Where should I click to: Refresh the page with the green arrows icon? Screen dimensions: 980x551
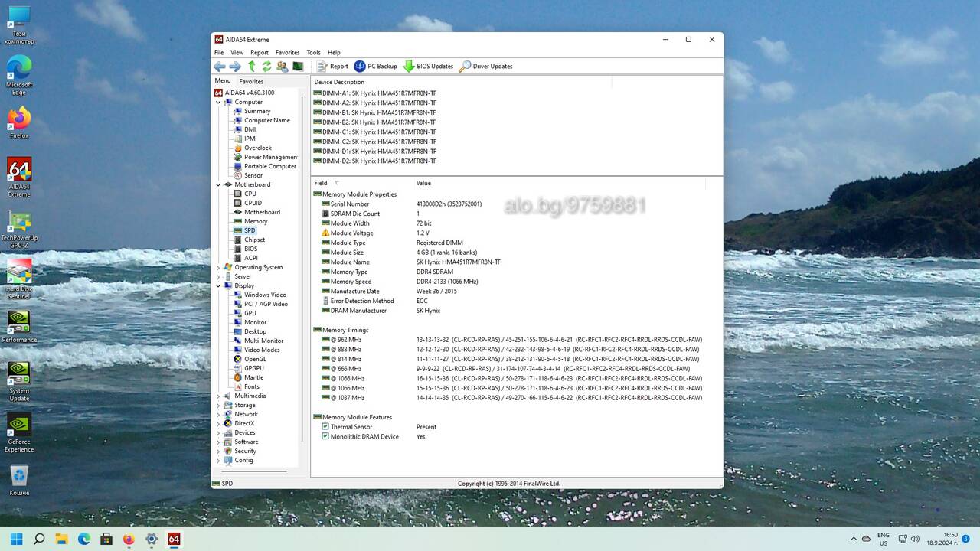266,67
